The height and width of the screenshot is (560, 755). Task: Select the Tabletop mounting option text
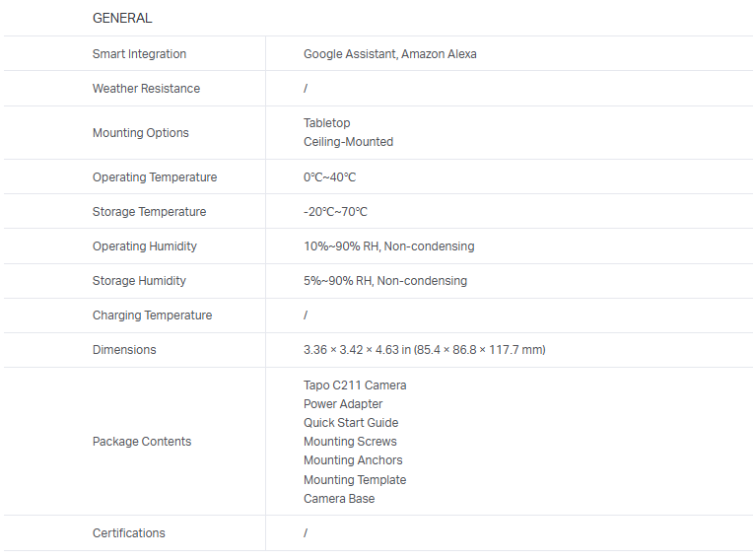(x=326, y=123)
